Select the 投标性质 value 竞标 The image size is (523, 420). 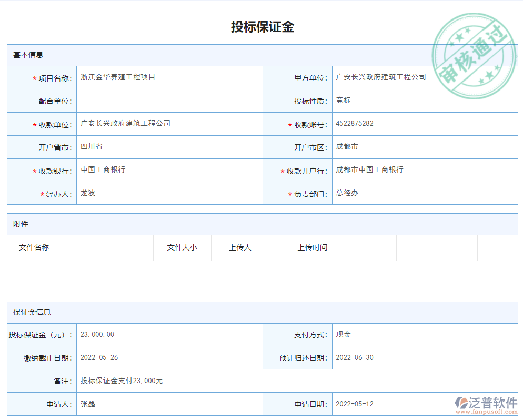pos(343,101)
